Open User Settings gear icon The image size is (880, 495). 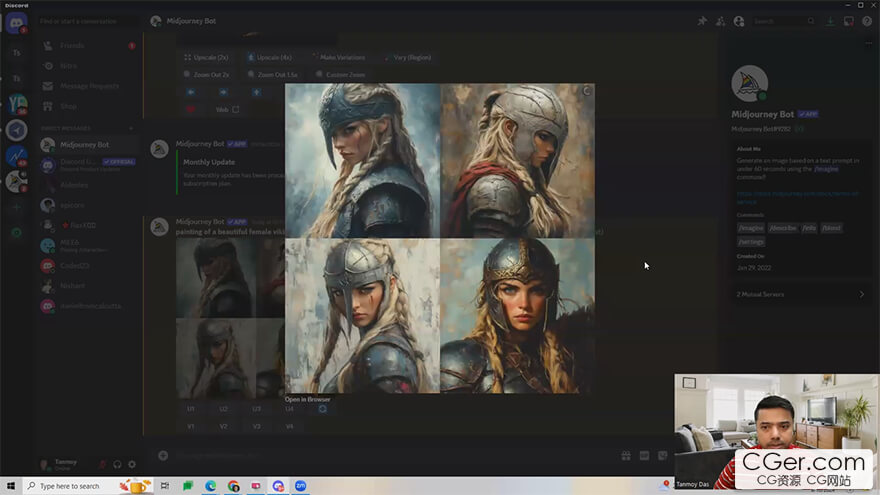[132, 465]
